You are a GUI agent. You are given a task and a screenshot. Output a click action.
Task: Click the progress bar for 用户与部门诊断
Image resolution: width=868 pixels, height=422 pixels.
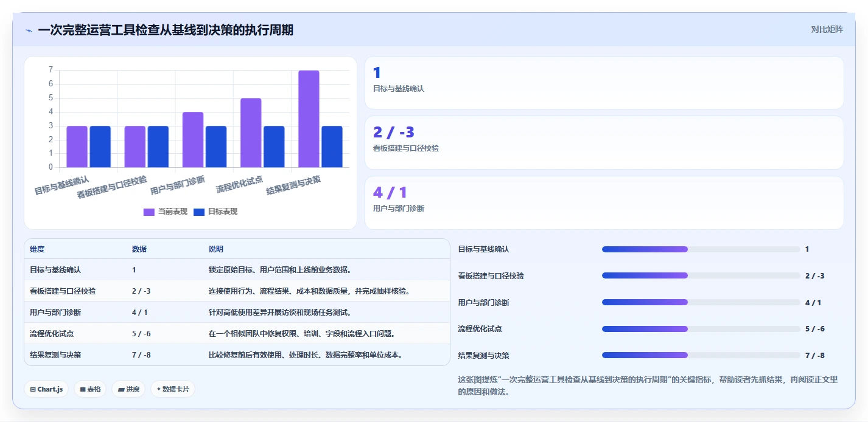point(701,302)
